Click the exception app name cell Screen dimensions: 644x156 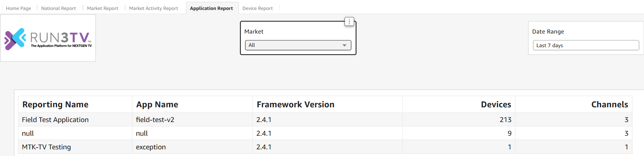[151, 147]
